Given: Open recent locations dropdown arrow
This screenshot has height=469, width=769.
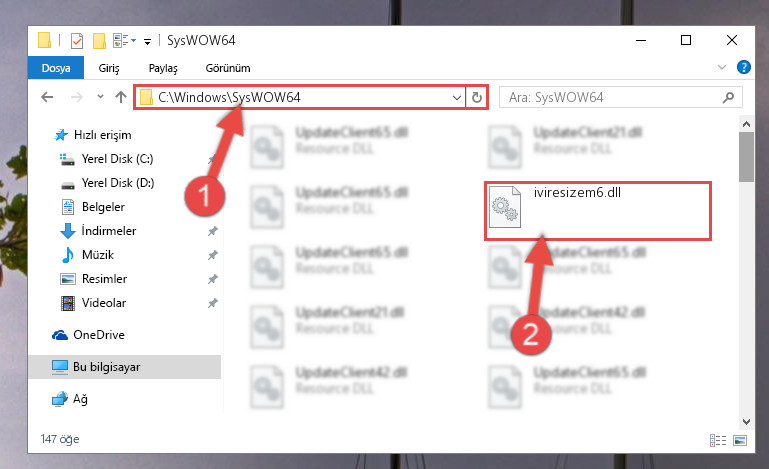Looking at the screenshot, I should tap(100, 97).
